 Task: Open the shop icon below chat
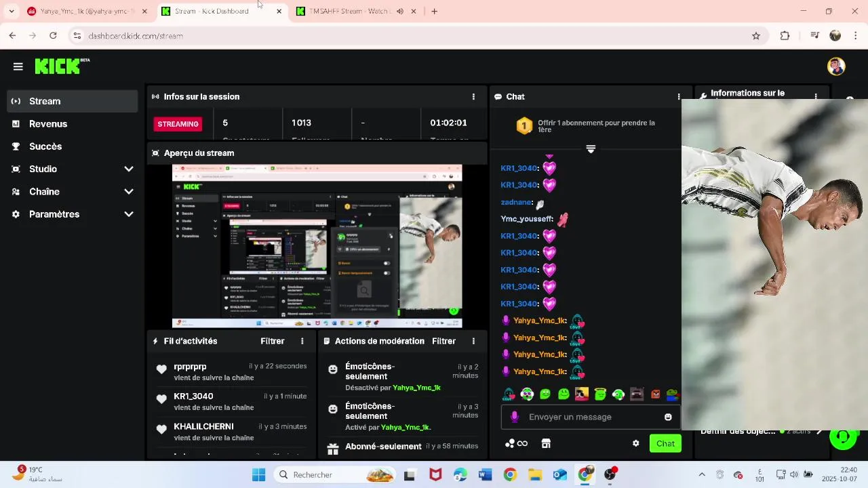pyautogui.click(x=546, y=443)
